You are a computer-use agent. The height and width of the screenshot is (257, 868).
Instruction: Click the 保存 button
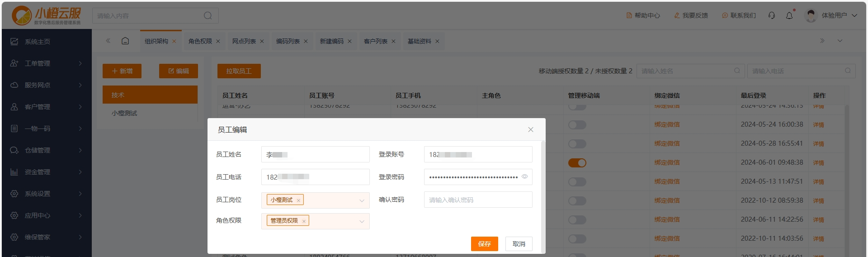pyautogui.click(x=484, y=244)
